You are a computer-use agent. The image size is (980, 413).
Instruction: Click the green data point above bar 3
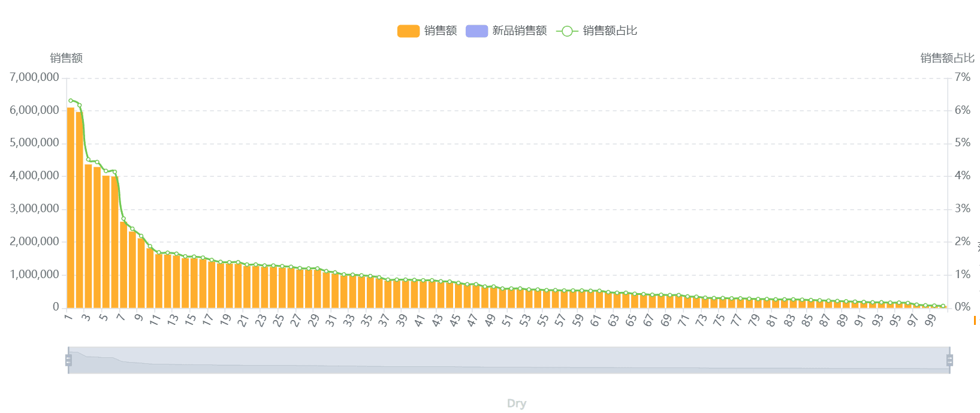tap(88, 160)
